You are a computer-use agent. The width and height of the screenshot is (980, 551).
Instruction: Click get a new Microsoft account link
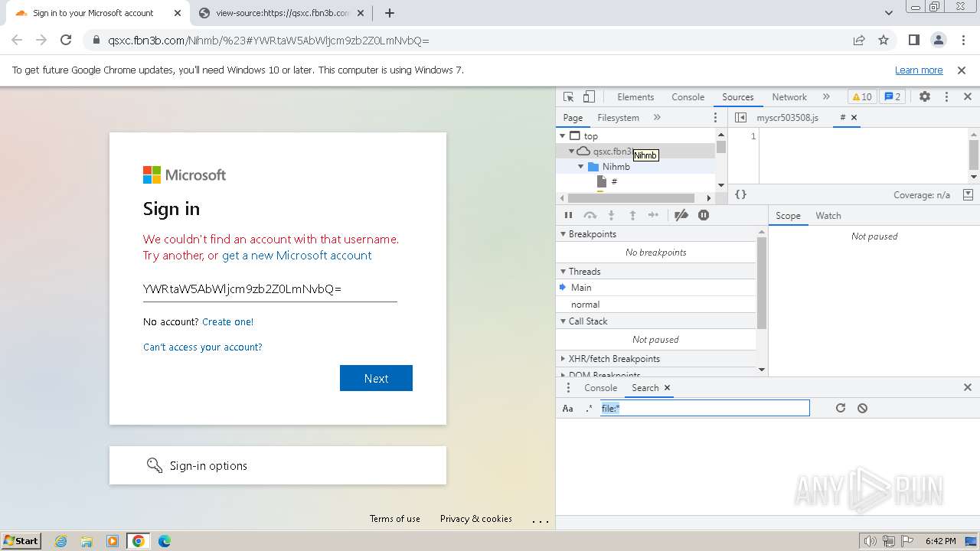pos(296,256)
